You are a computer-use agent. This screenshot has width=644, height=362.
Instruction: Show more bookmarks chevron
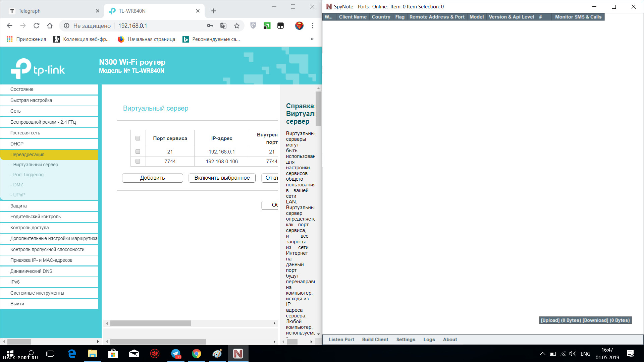(x=312, y=39)
